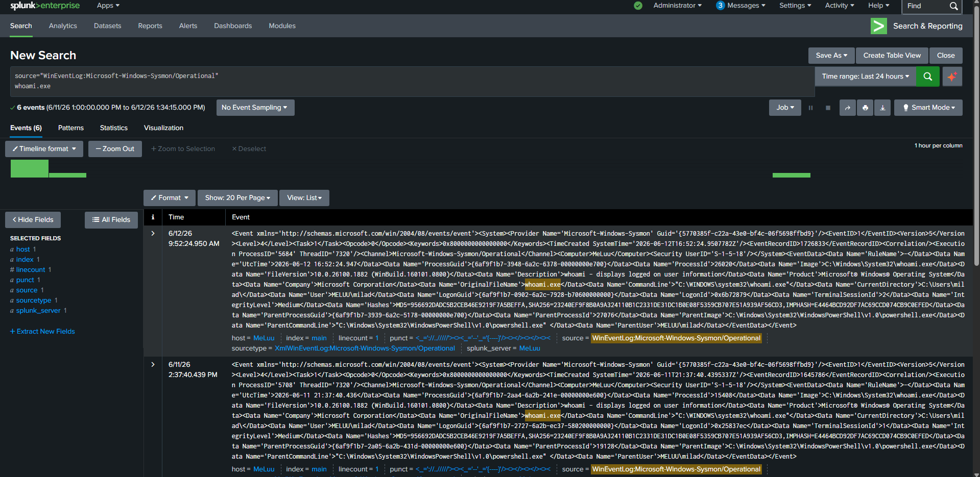
Task: Click the source selected field
Action: [27, 290]
